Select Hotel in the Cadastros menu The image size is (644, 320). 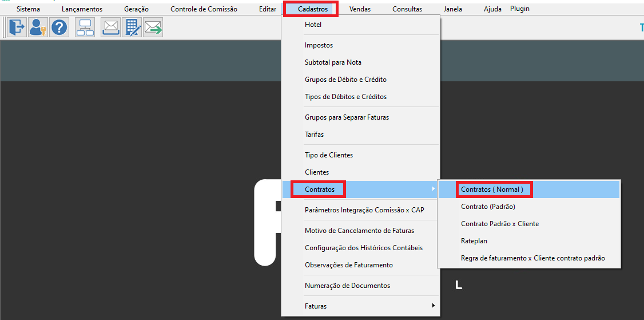pos(360,25)
